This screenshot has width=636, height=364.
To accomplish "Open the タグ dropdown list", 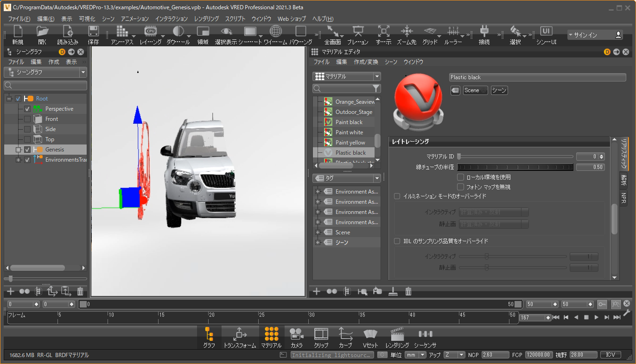I will point(347,178).
